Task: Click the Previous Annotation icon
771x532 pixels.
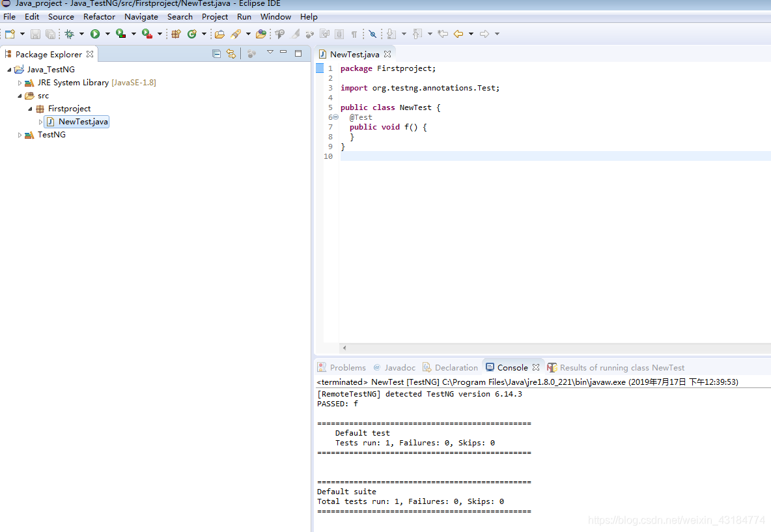Action: [417, 34]
